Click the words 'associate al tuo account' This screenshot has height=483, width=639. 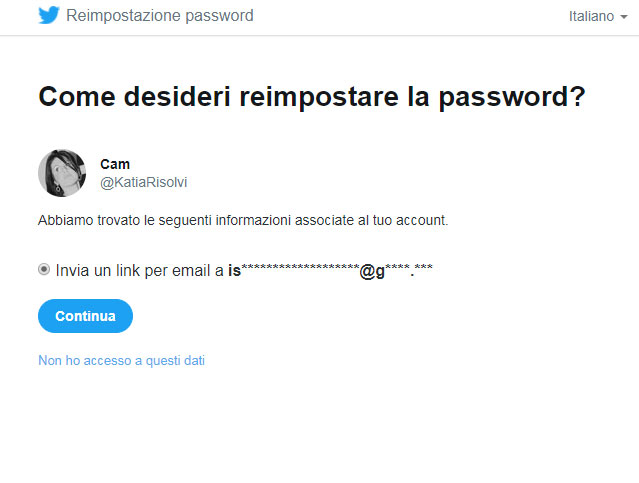pos(371,221)
